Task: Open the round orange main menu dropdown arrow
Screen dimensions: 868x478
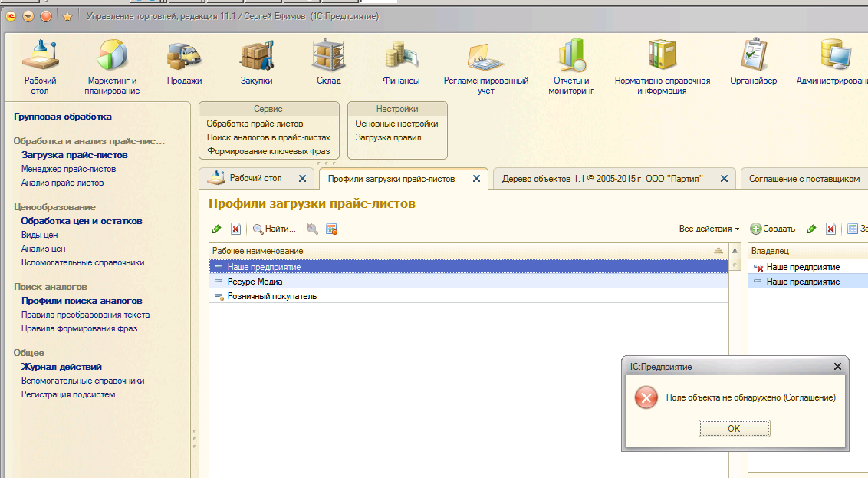Action: tap(28, 16)
